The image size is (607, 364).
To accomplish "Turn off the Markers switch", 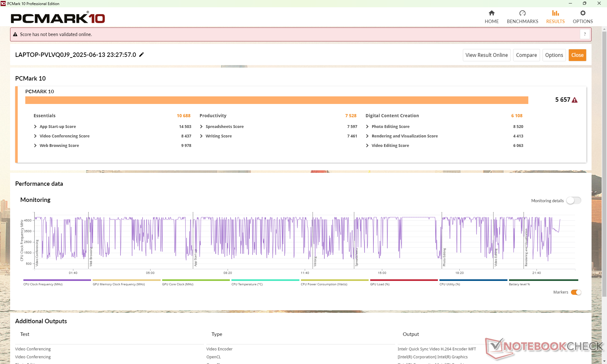I will (576, 292).
